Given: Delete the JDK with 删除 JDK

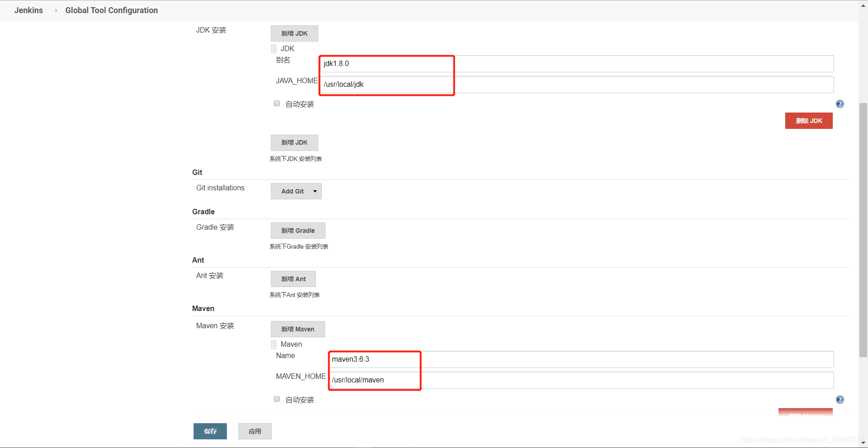Looking at the screenshot, I should pyautogui.click(x=809, y=121).
